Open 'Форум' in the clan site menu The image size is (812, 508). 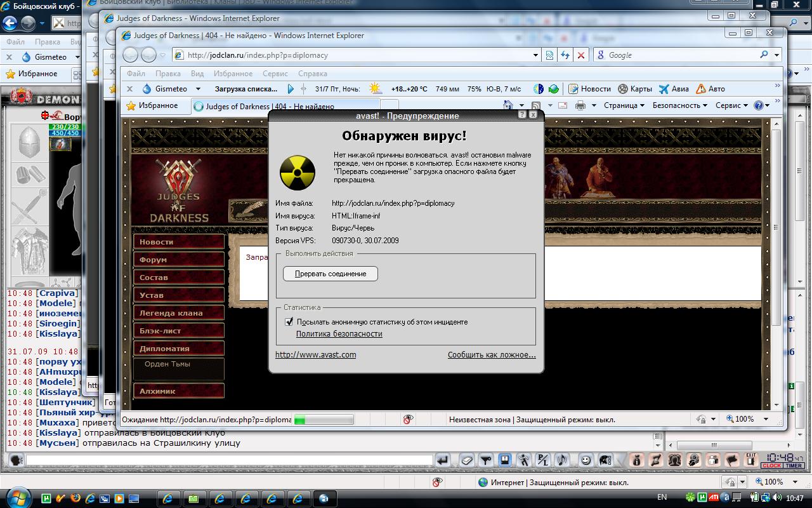pos(179,260)
